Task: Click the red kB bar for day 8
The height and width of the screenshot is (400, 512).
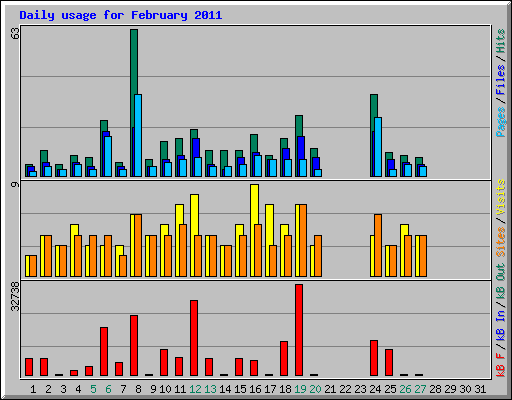Action: 134,346
